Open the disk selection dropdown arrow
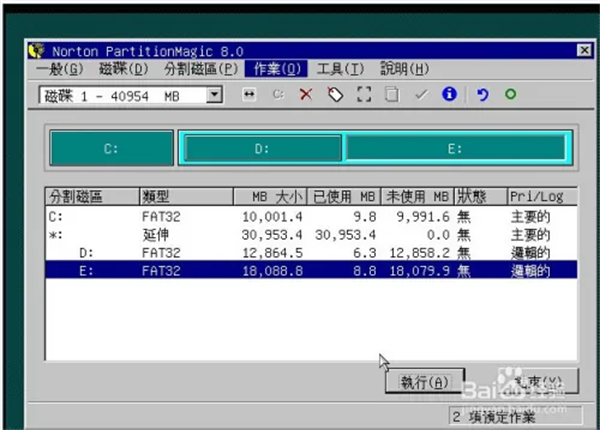Screen dimensions: 600x430 pos(214,95)
